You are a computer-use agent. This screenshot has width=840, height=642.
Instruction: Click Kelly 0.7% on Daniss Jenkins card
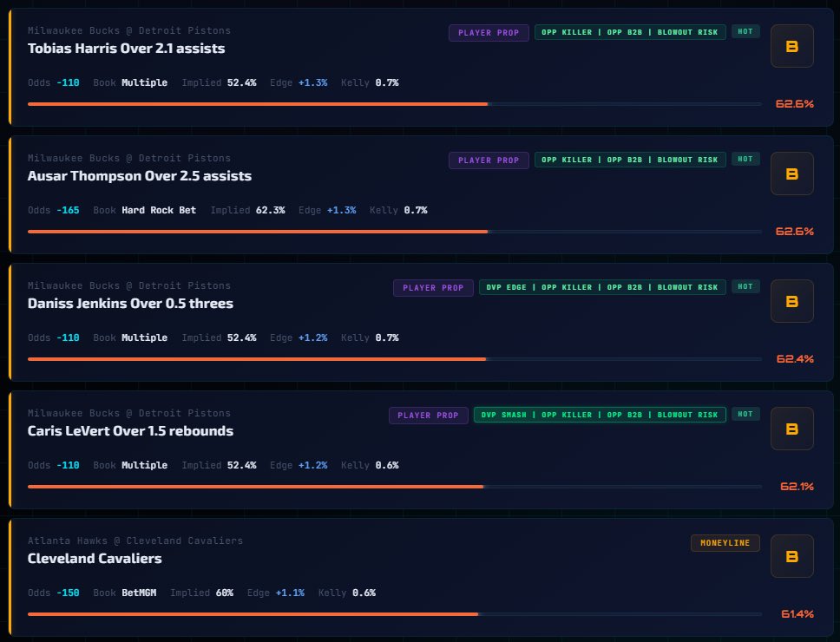(387, 337)
